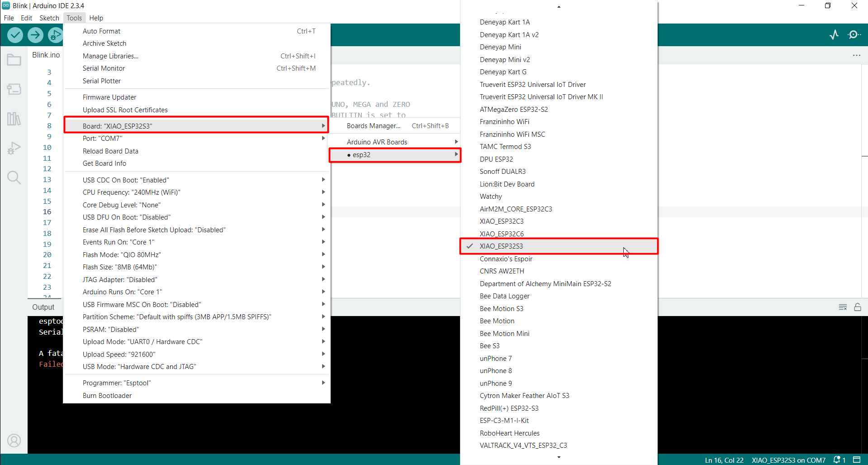The image size is (868, 465).
Task: Choose Upload SSL Root Certificates
Action: [197, 110]
